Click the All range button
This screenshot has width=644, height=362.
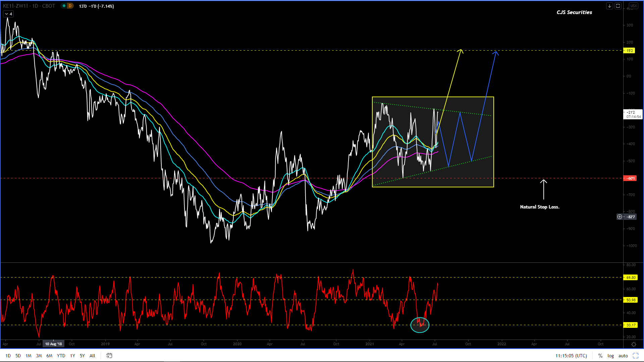[92, 356]
